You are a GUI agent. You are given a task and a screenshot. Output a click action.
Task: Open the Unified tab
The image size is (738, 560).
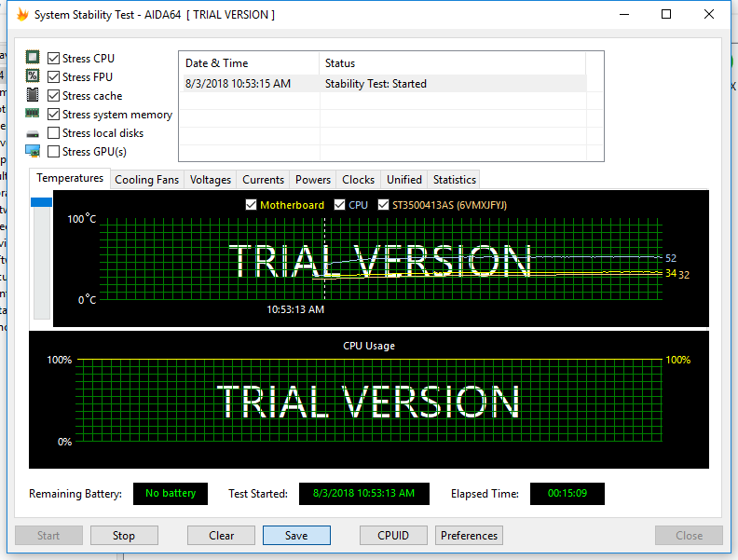(404, 180)
